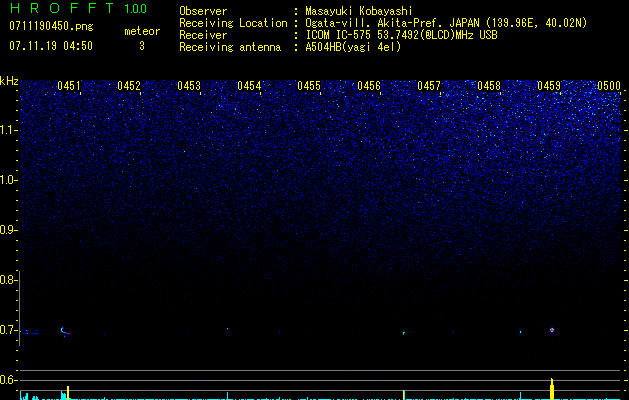Click the 0457 time marker
Image resolution: width=629 pixels, height=400 pixels.
[x=429, y=86]
